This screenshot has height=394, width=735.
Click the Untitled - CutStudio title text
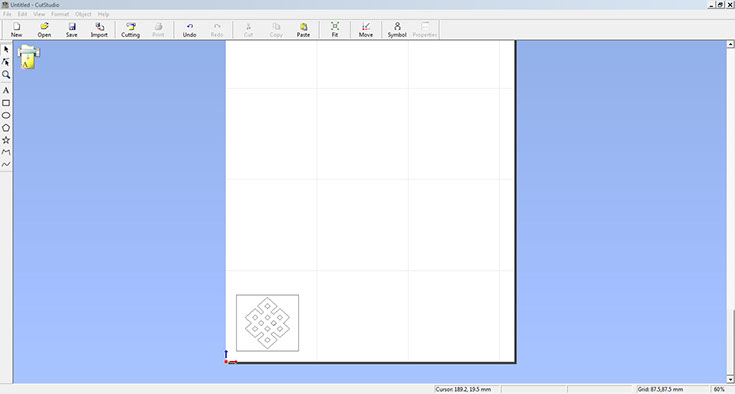(35, 5)
